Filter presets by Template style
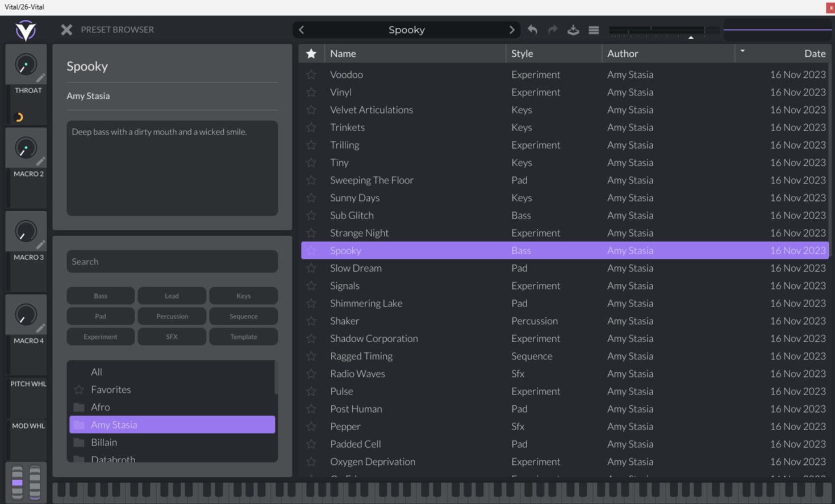This screenshot has height=504, width=835. (x=244, y=337)
